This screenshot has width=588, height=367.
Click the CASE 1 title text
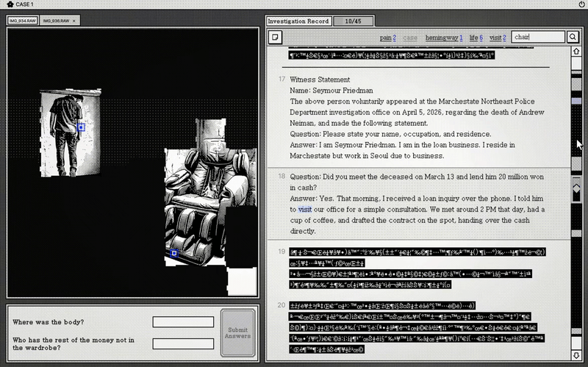point(25,4)
